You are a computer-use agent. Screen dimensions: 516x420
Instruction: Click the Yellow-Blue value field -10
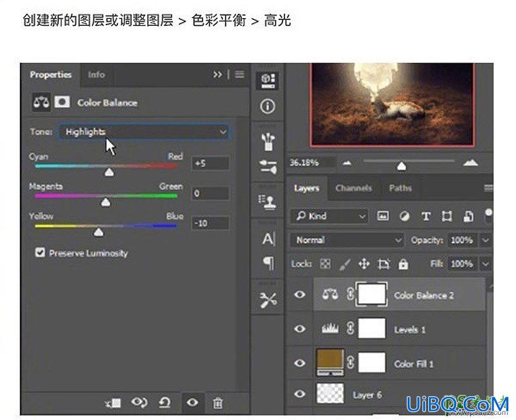[210, 223]
